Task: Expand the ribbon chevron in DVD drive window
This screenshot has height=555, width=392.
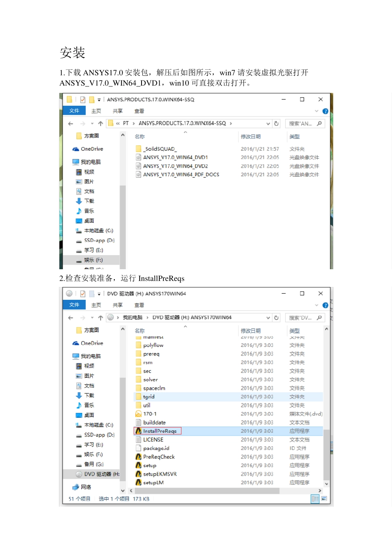Action: point(317,305)
